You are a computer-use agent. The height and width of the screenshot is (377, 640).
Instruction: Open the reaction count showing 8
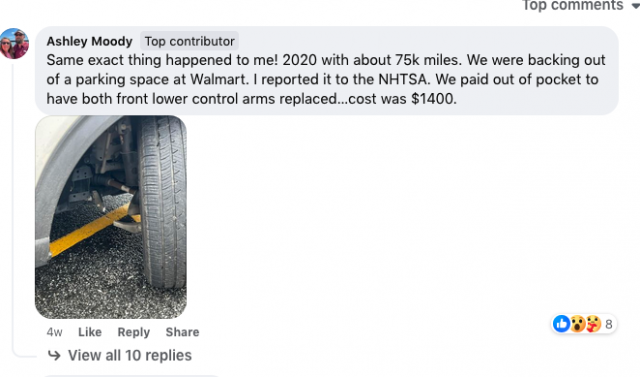609,324
